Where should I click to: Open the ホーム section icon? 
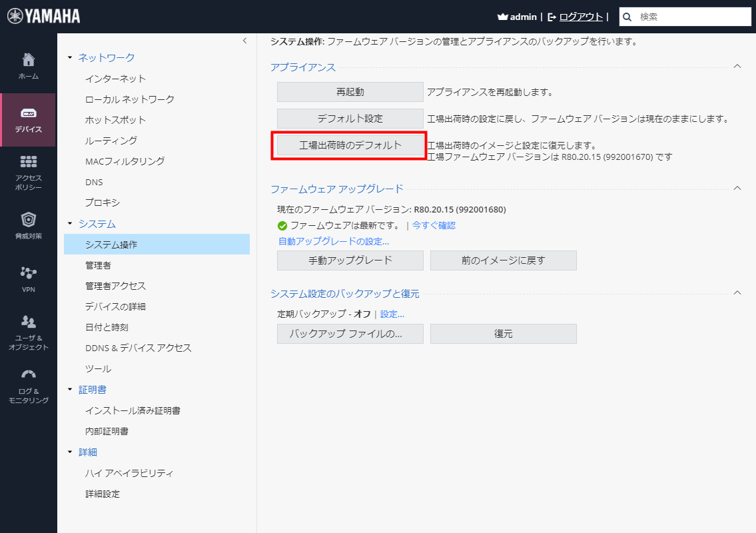point(29,60)
